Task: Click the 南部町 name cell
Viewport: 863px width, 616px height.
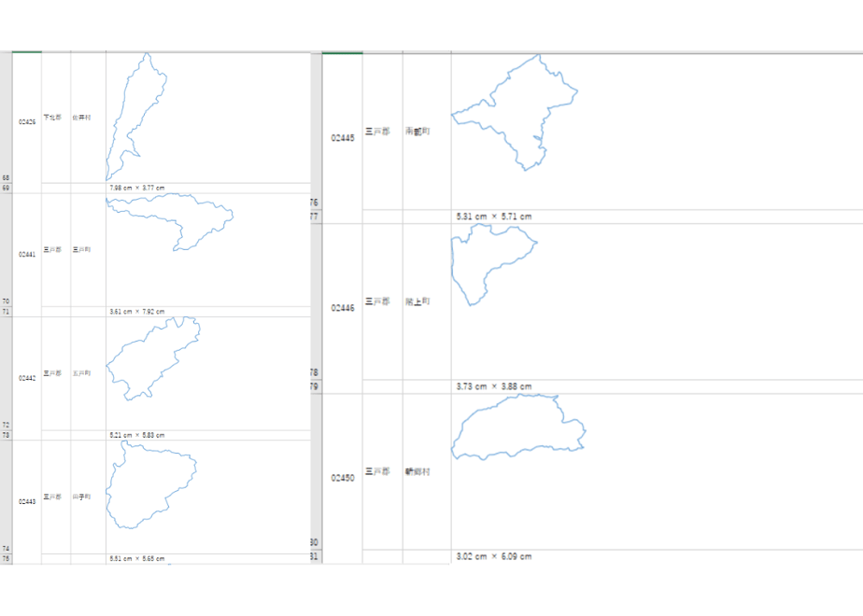Action: point(427,132)
